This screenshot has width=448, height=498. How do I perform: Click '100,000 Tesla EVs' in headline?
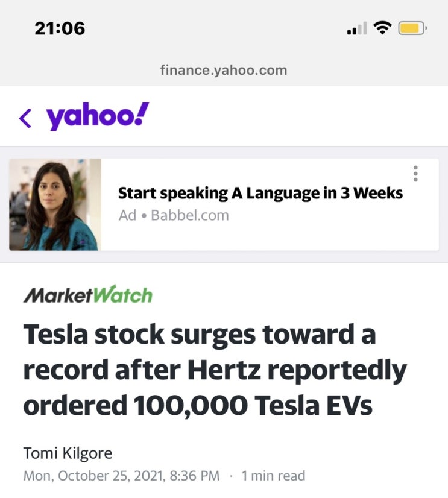point(253,406)
